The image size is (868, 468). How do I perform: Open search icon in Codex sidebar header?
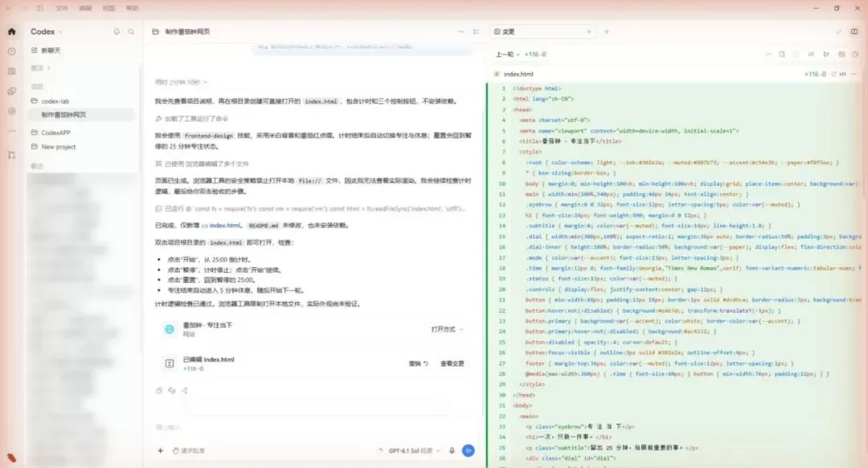(131, 31)
